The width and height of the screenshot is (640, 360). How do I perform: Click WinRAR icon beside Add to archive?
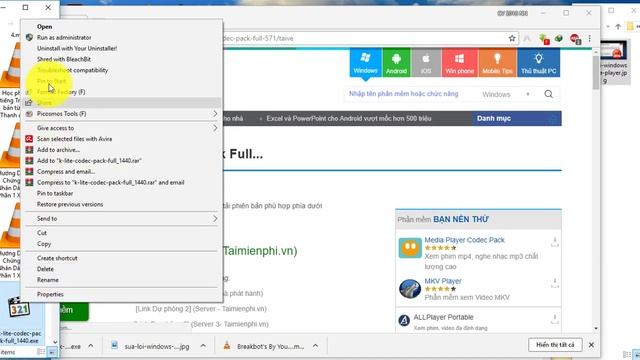29,150
